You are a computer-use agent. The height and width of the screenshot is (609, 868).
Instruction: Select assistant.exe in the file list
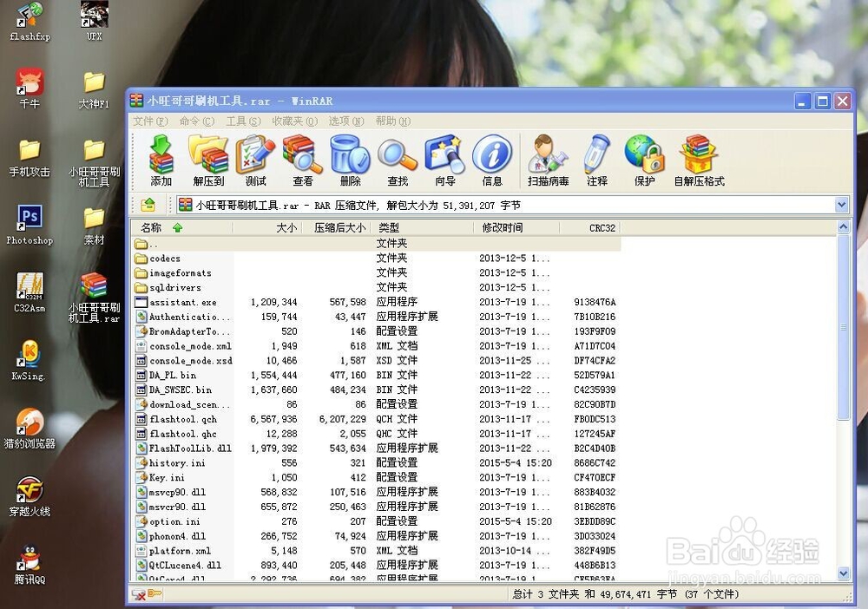click(181, 302)
